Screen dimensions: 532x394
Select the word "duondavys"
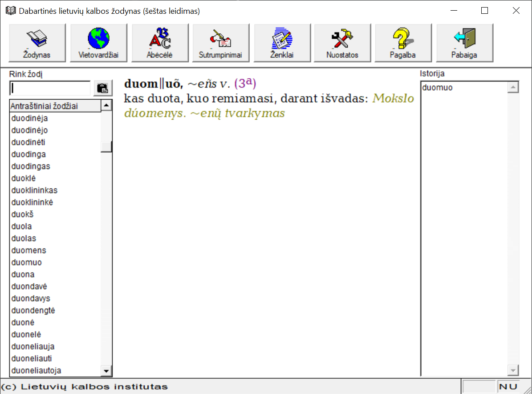[31, 298]
